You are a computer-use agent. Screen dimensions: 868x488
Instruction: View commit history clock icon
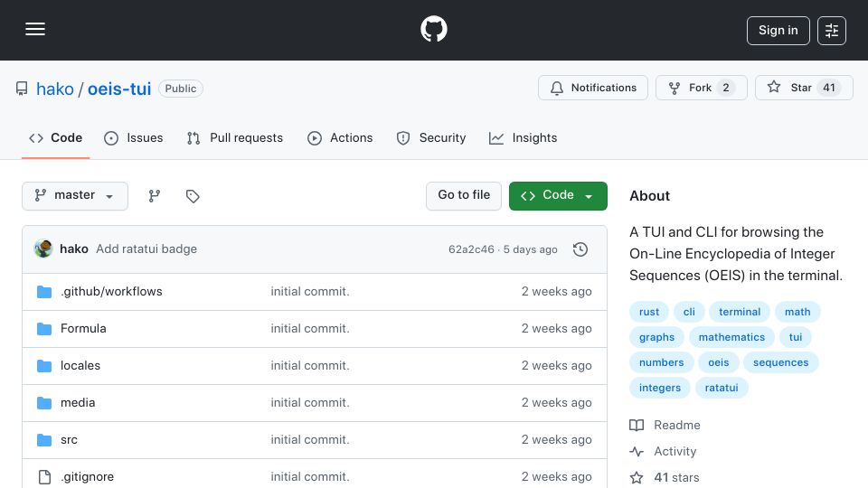point(580,249)
